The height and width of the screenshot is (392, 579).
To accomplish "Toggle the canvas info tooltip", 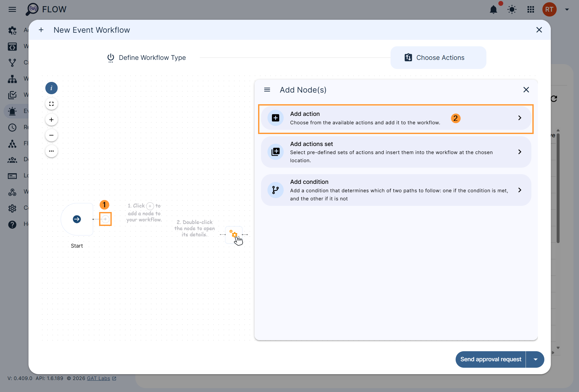I will pyautogui.click(x=51, y=88).
